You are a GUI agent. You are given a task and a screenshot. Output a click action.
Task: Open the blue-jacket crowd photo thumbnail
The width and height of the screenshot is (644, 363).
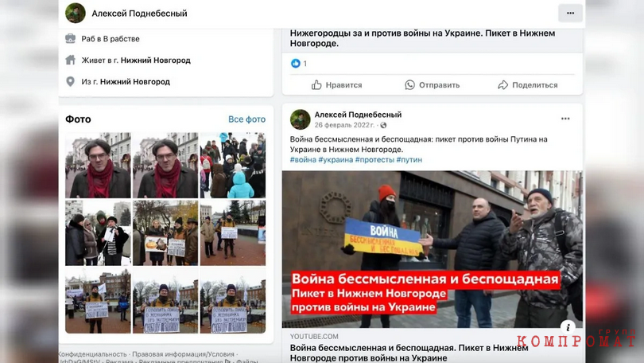(x=233, y=165)
